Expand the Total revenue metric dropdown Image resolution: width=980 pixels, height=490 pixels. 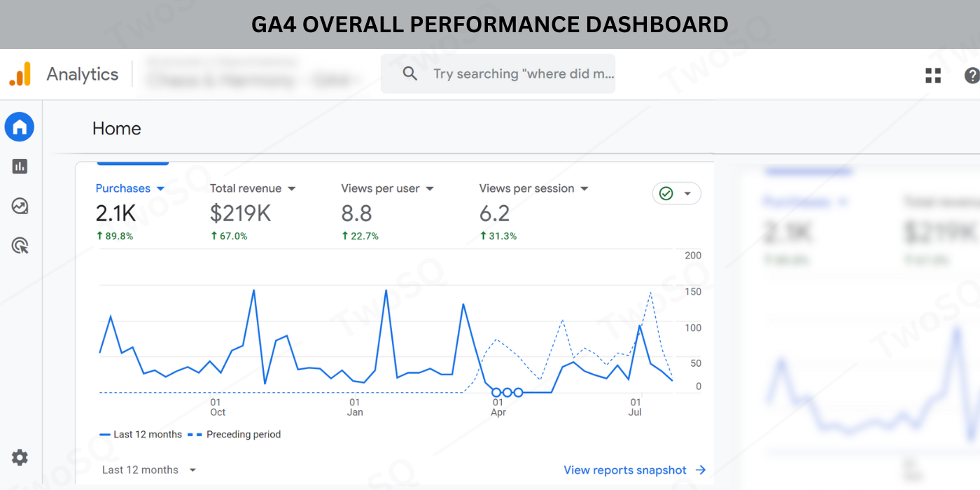point(292,189)
